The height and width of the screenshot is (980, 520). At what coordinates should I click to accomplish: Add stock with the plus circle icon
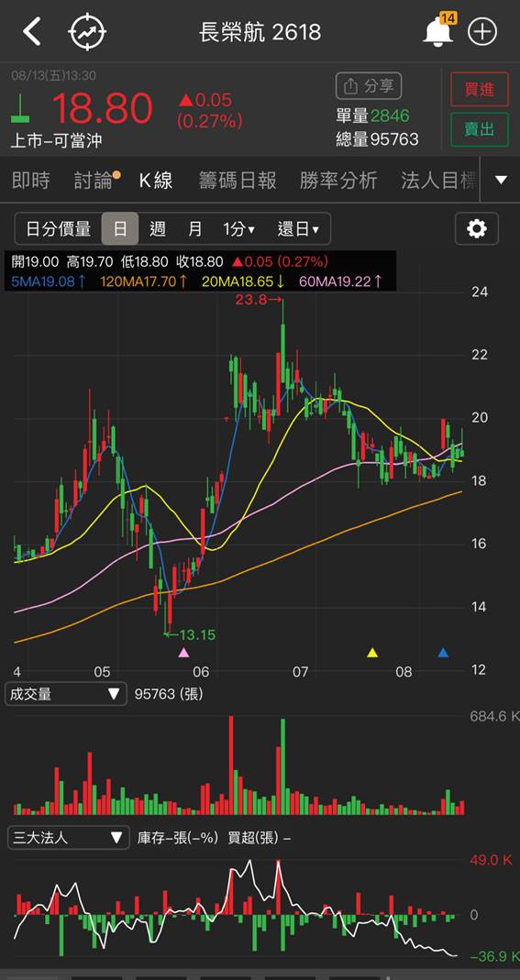[x=482, y=31]
